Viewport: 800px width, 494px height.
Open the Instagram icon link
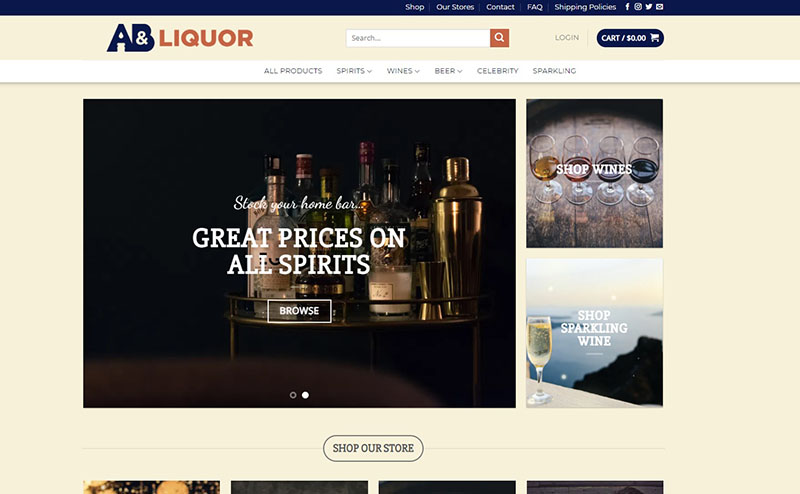coord(638,7)
